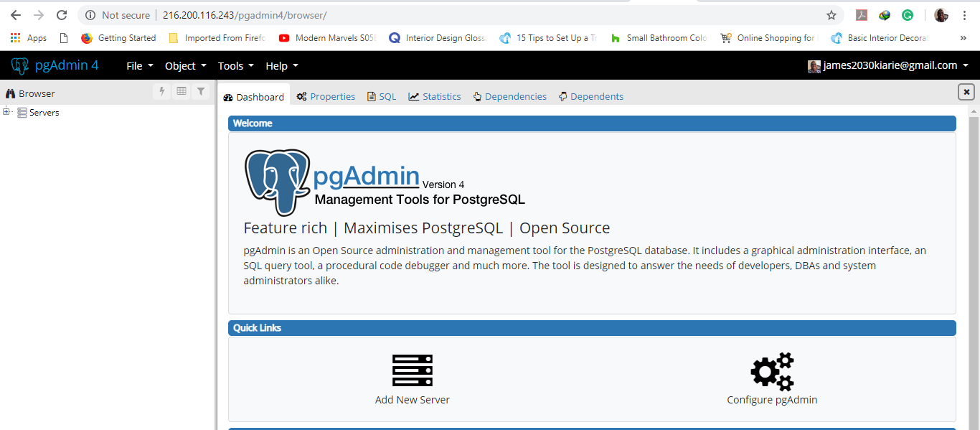
Task: Click the binoculars Browser panel icon
Action: click(11, 93)
